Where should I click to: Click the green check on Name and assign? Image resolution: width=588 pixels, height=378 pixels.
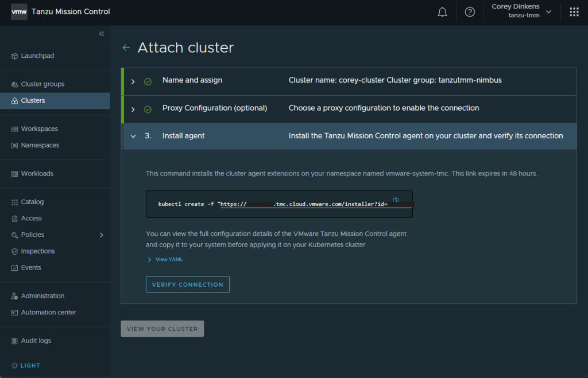tap(148, 81)
